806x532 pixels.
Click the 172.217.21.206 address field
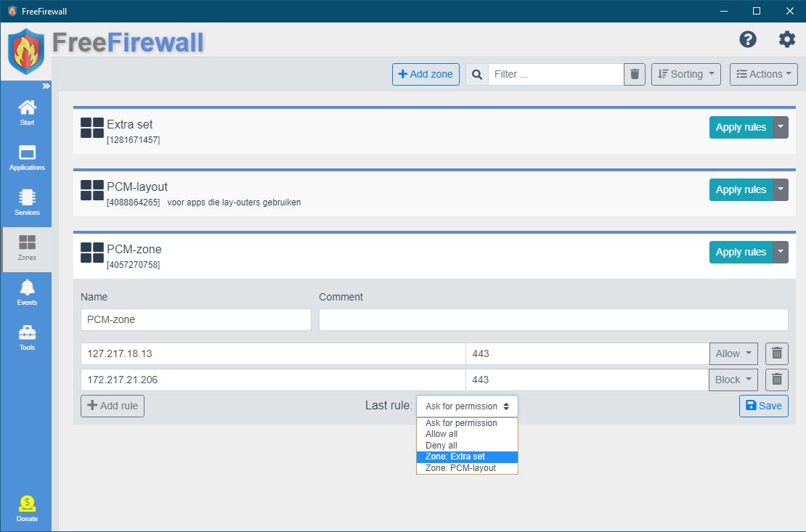tap(273, 380)
